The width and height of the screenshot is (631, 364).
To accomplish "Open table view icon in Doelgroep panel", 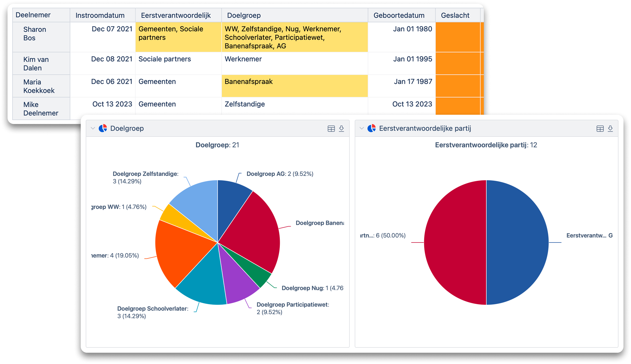I will (x=331, y=129).
